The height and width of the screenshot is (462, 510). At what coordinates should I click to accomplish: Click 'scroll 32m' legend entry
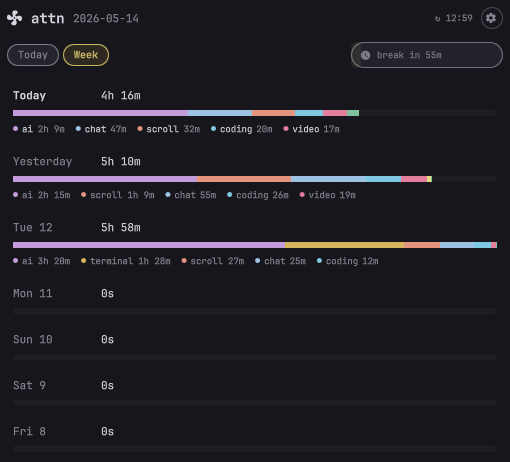click(169, 129)
